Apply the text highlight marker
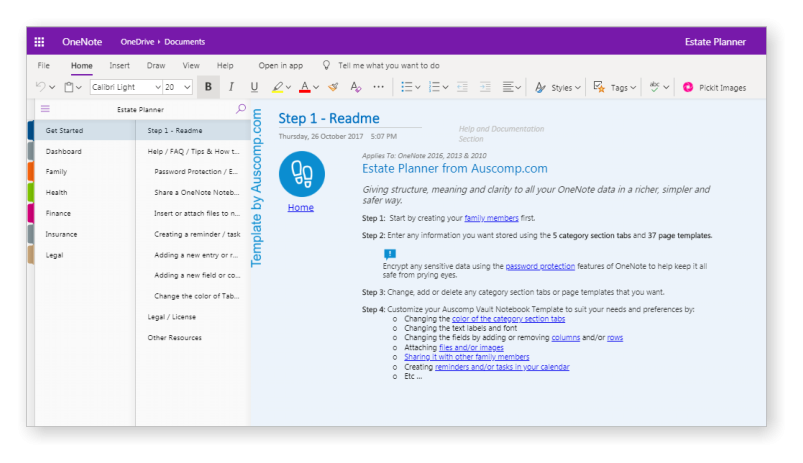 pos(277,87)
